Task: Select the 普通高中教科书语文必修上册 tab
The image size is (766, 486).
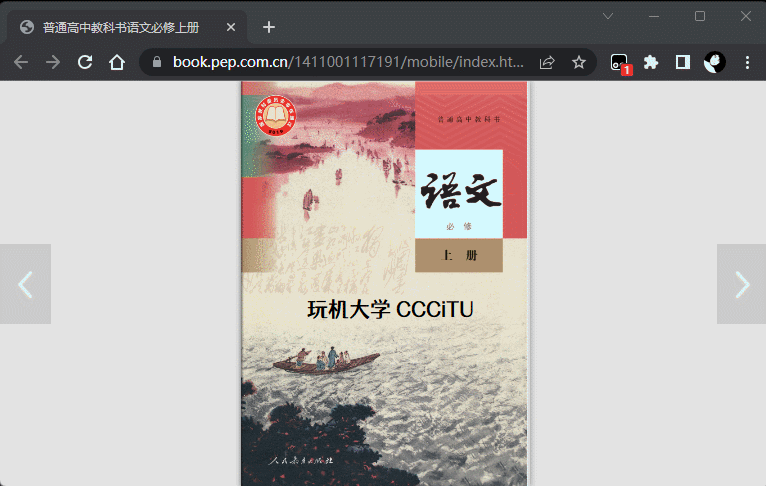Action: (120, 27)
